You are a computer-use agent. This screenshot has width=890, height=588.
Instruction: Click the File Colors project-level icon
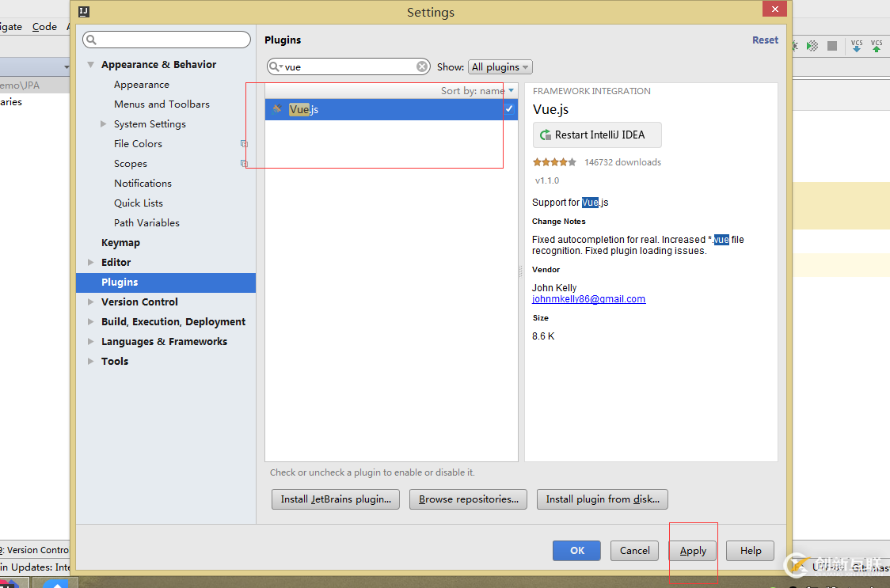click(x=244, y=143)
